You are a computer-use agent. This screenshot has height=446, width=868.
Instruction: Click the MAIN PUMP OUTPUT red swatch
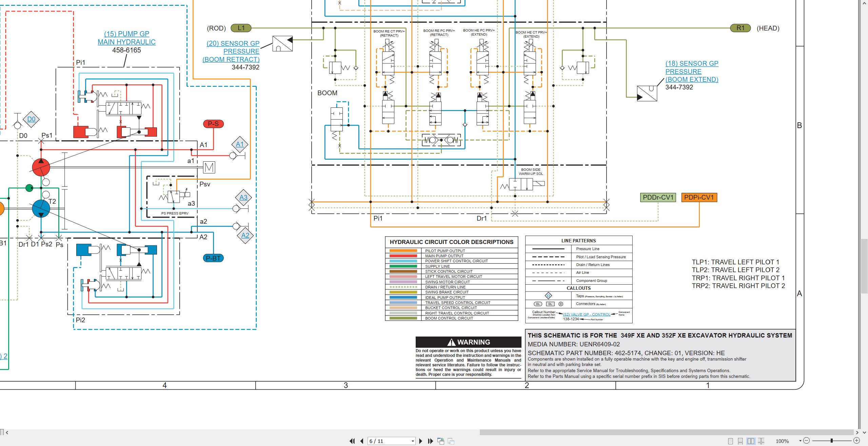[403, 256]
